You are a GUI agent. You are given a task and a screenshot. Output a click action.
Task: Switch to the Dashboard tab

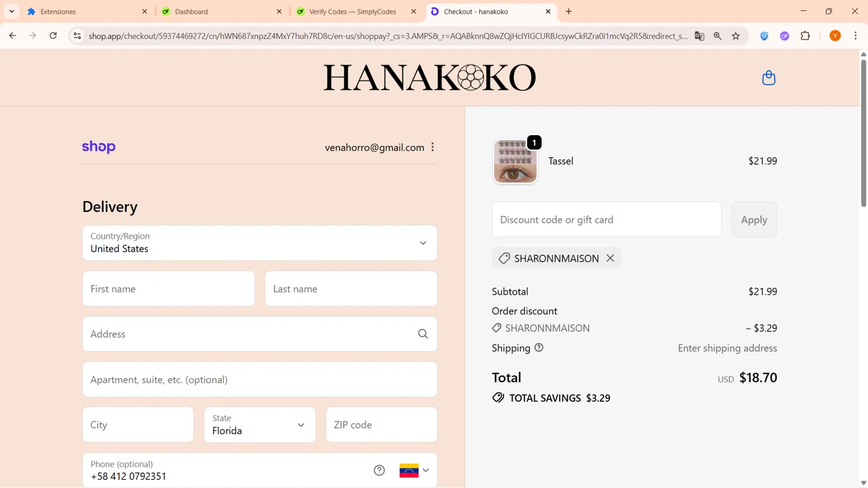click(222, 12)
